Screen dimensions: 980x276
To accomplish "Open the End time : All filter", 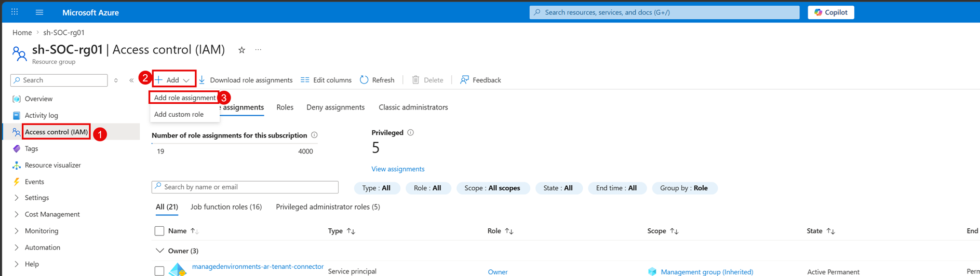I will pos(616,188).
